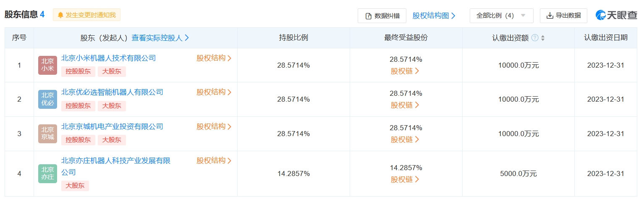The image size is (644, 205).
Task: Open 数据纠错 data correction
Action: pos(382,16)
